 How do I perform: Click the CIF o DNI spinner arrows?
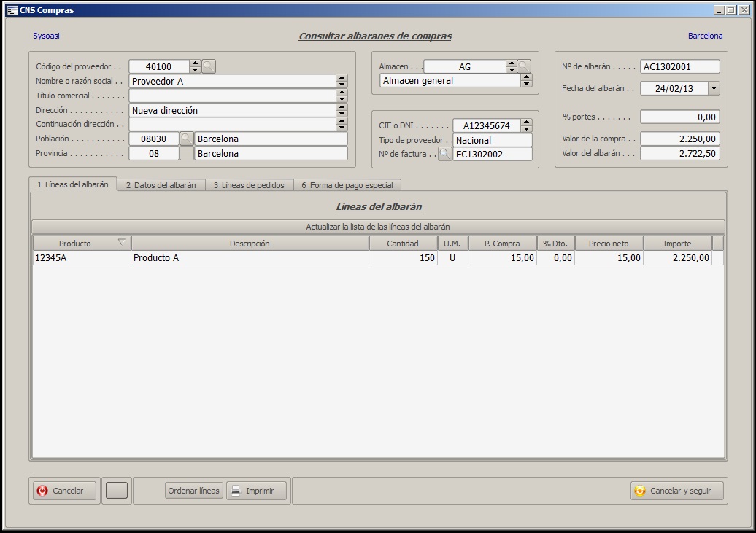(x=527, y=125)
